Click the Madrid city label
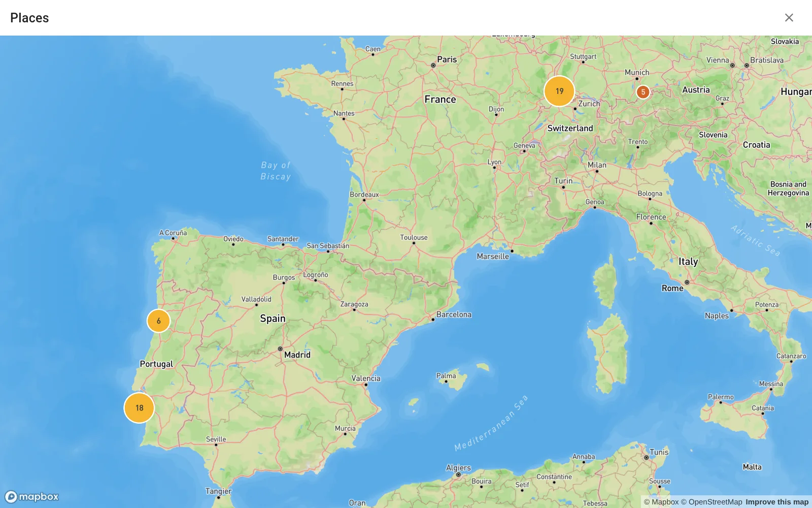 tap(297, 355)
